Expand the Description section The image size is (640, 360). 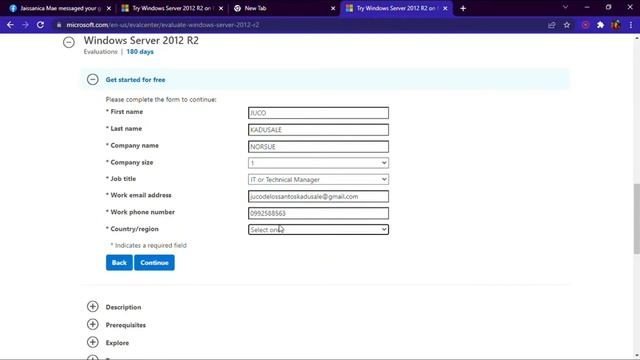(x=93, y=307)
